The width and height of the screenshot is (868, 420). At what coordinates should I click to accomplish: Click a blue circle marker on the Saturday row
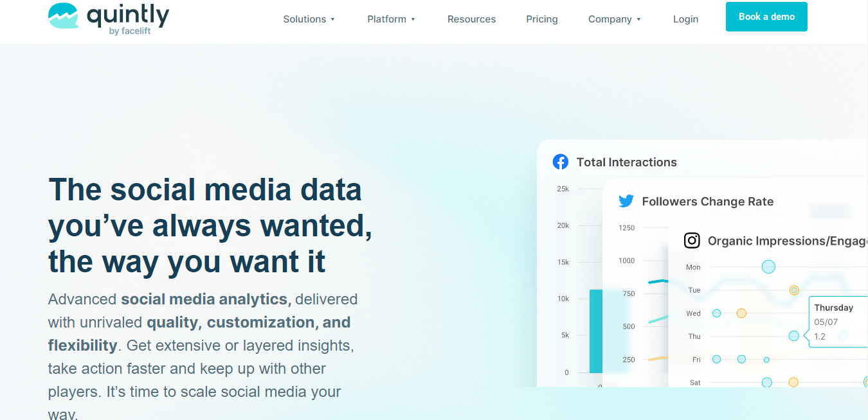[x=766, y=382]
